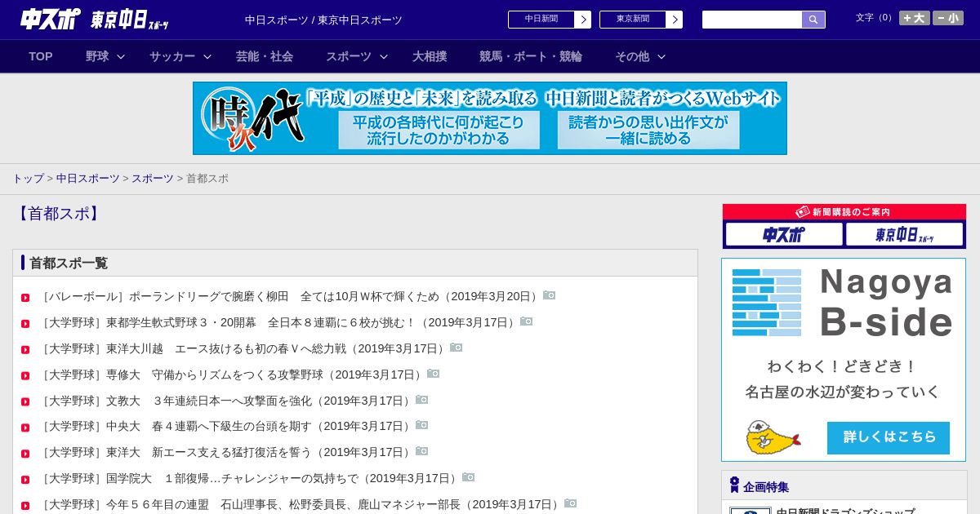
Task: Click the 新聞購読のご案内 red header
Action: pos(844,211)
